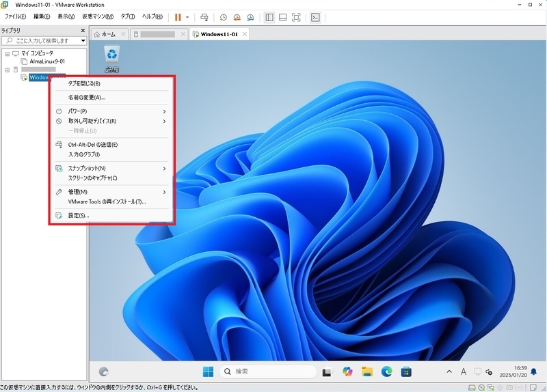Click the orange suspend (pause) toolbar button
Viewport: 547px width, 392px height.
pyautogui.click(x=178, y=17)
